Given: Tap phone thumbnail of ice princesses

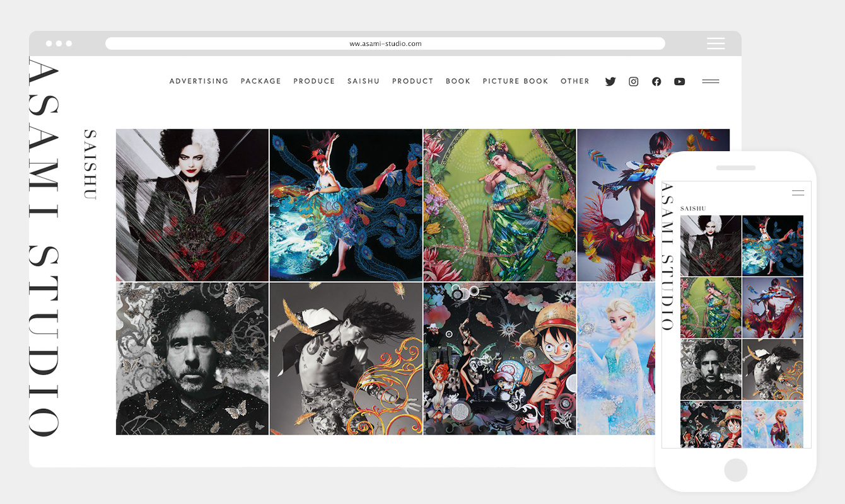Looking at the screenshot, I should (x=772, y=425).
